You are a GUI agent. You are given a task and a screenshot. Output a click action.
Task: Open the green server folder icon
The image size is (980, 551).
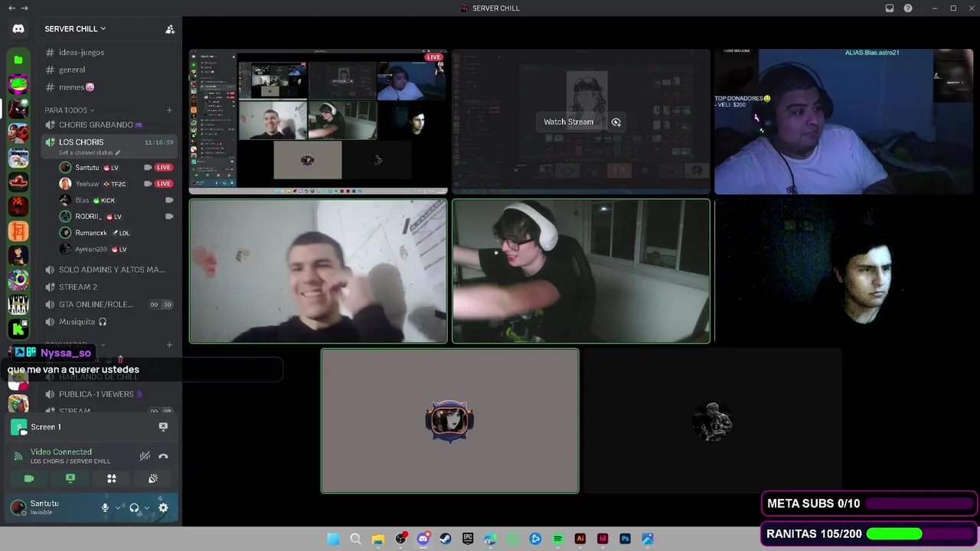coord(18,60)
